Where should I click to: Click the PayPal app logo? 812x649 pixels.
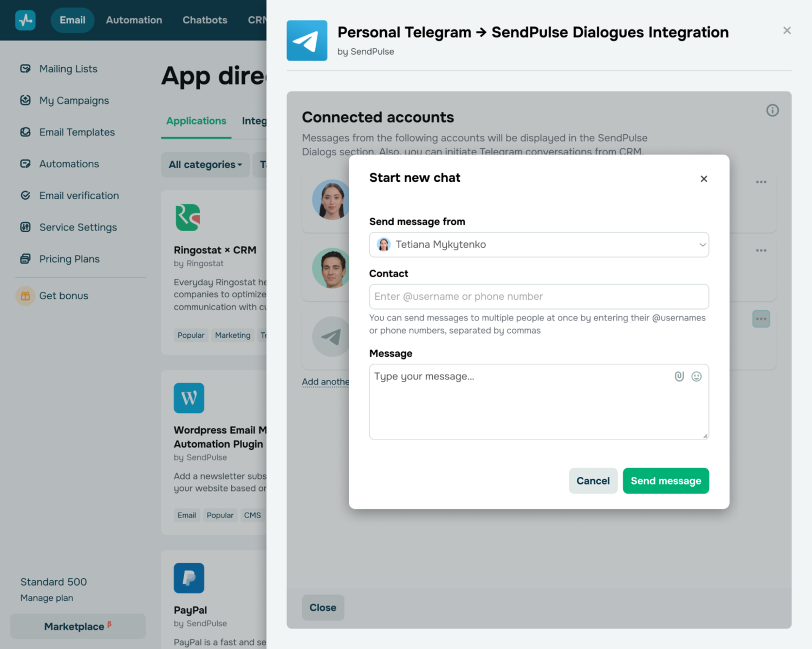click(x=189, y=578)
